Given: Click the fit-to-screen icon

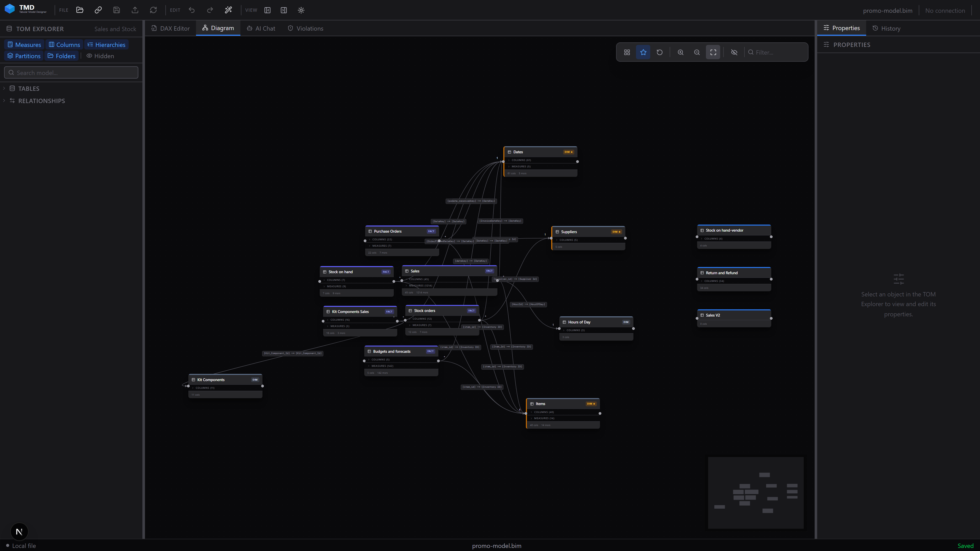Looking at the screenshot, I should [713, 53].
